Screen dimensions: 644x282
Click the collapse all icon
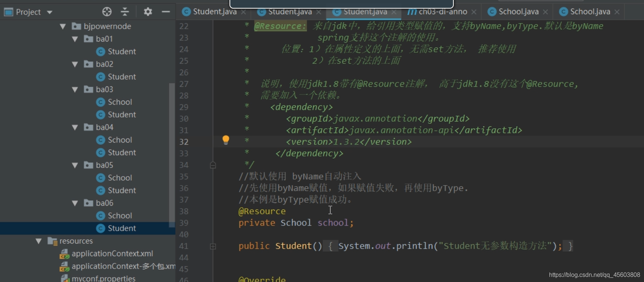click(x=125, y=12)
